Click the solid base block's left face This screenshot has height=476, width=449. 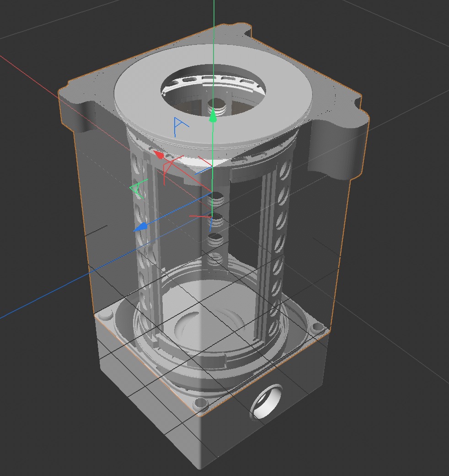(146, 403)
